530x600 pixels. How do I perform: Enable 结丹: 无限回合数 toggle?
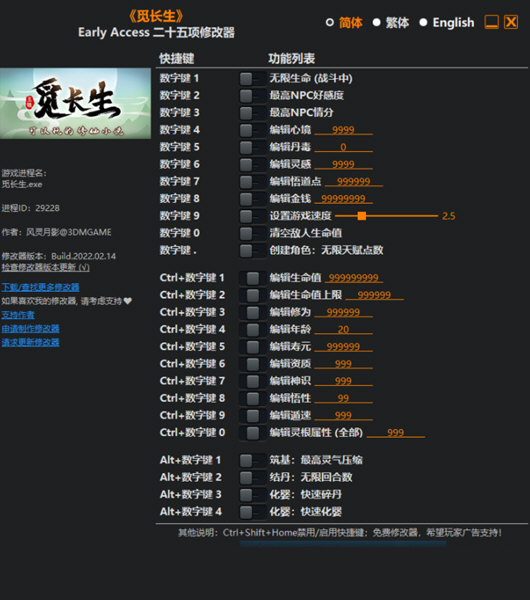pos(252,478)
